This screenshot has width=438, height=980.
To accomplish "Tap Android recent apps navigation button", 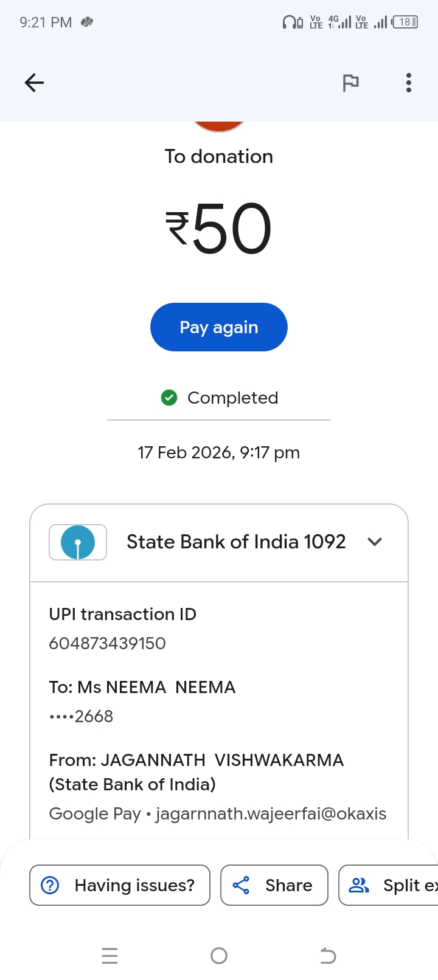I will click(x=109, y=956).
